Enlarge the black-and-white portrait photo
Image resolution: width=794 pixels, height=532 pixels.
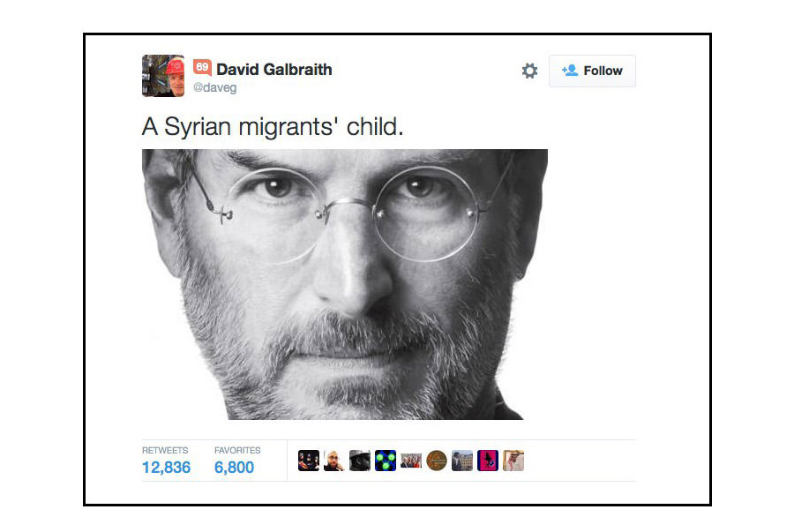tap(345, 284)
